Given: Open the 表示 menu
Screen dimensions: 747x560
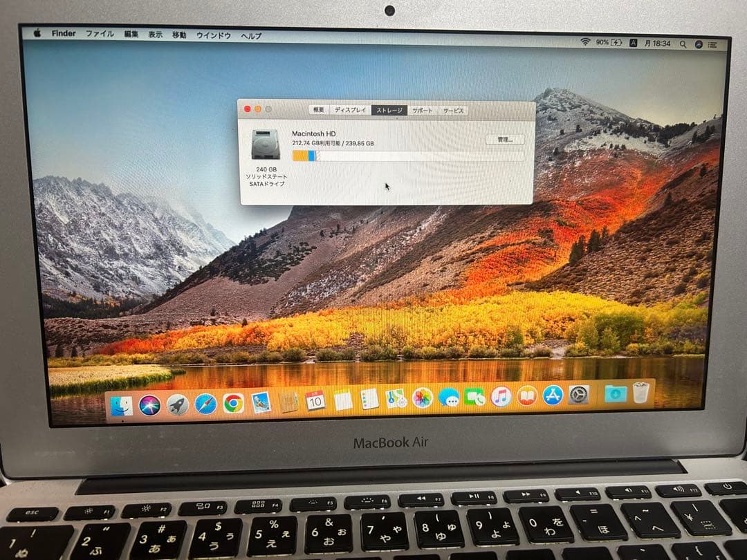Looking at the screenshot, I should [156, 35].
